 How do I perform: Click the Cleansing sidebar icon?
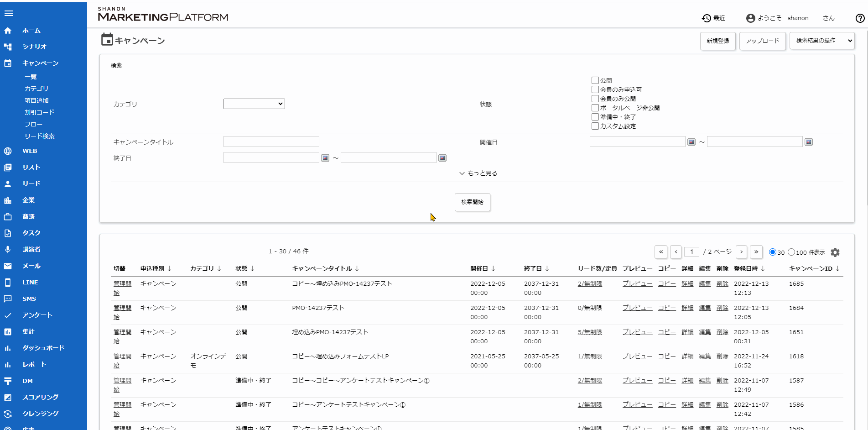tap(8, 414)
